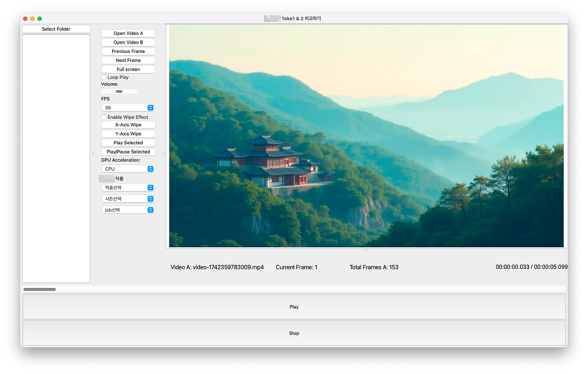Click the Current Frame: 1 label
Image resolution: width=588 pixels, height=374 pixels.
click(296, 267)
